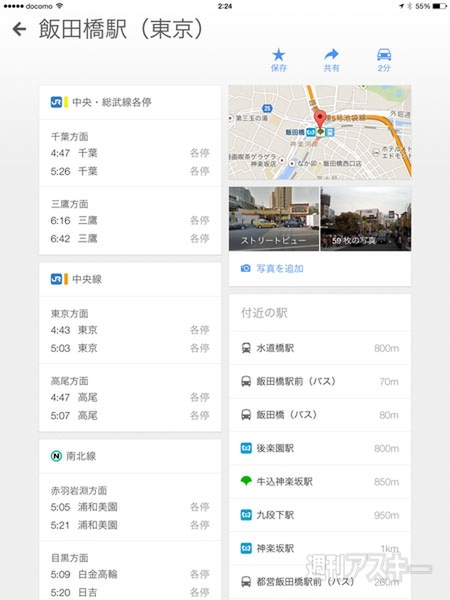Select 5:09 白金高輪 departure row
The height and width of the screenshot is (600, 450).
tap(130, 574)
